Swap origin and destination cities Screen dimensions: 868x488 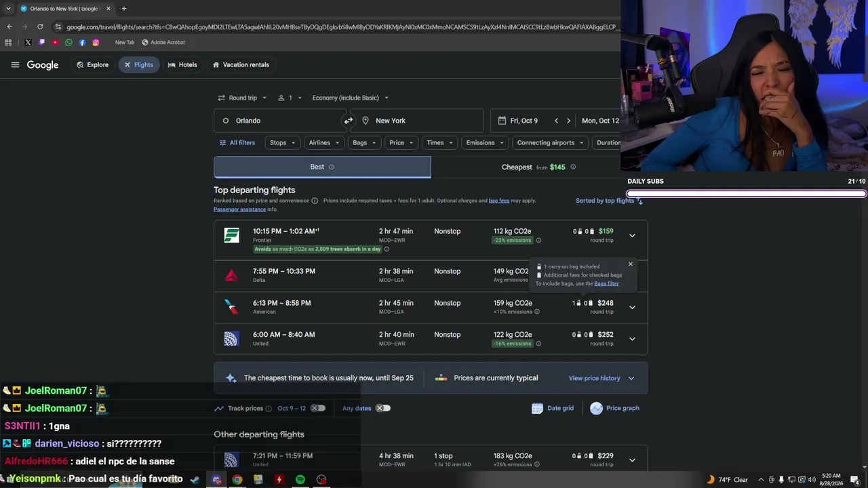[349, 121]
